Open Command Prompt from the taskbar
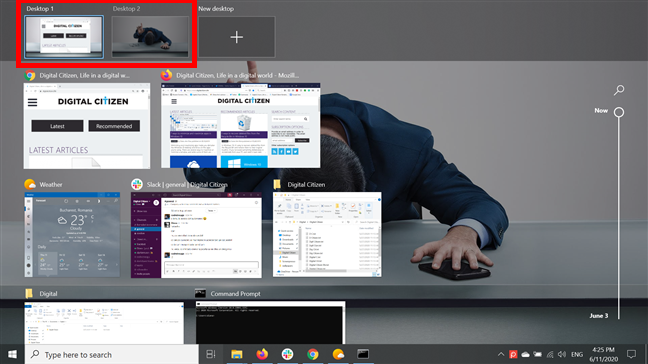This screenshot has width=648, height=364. click(363, 354)
